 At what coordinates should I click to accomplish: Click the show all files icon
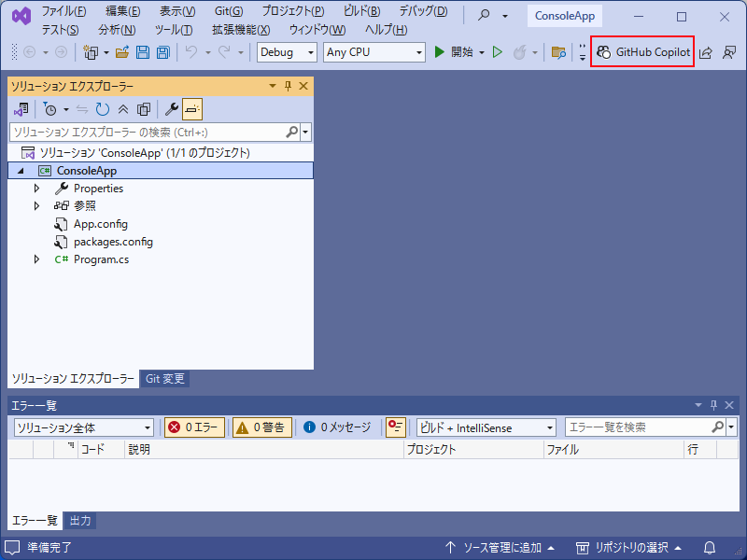coord(144,109)
